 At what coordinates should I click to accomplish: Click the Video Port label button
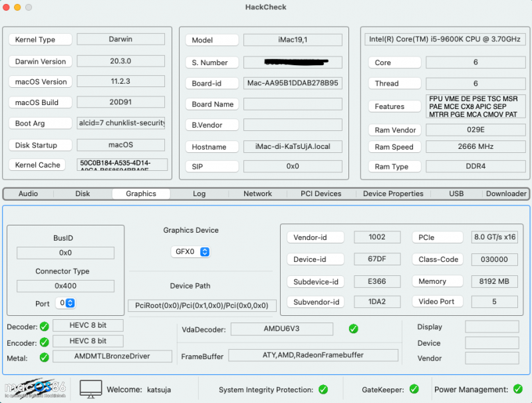click(x=438, y=301)
